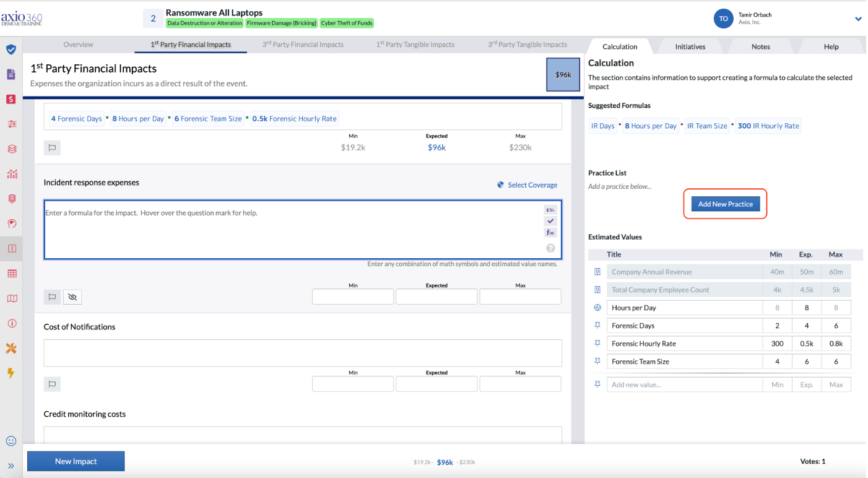Toggle the eye-slash visibility for Incident response
Image resolution: width=868 pixels, height=478 pixels.
[72, 297]
